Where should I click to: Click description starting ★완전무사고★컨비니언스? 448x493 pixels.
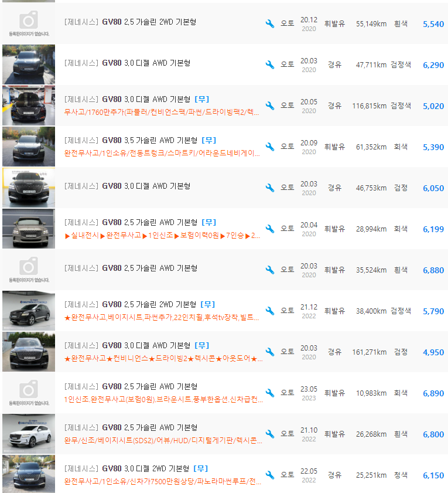click(x=163, y=358)
